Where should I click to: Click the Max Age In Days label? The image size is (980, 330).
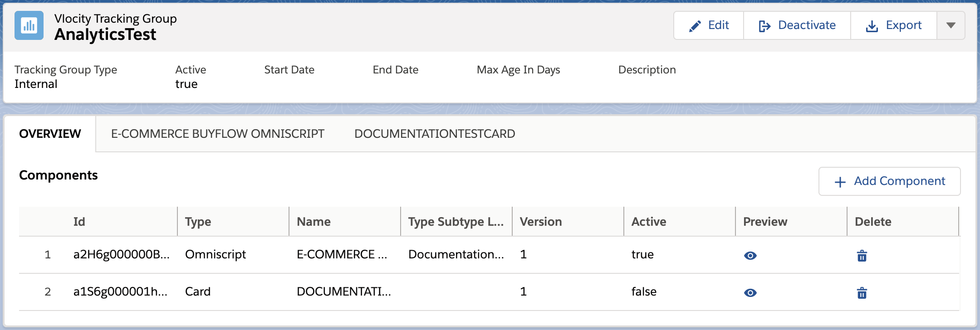(518, 70)
